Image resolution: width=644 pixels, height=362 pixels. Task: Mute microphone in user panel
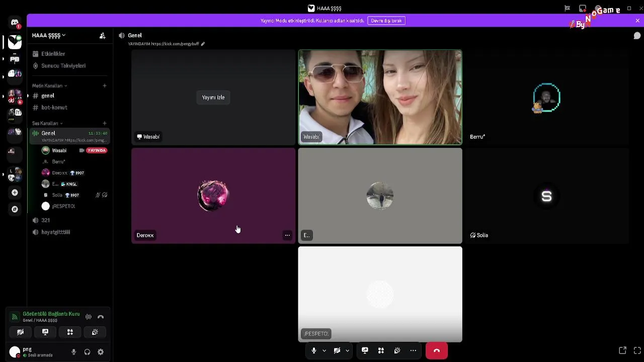click(73, 352)
